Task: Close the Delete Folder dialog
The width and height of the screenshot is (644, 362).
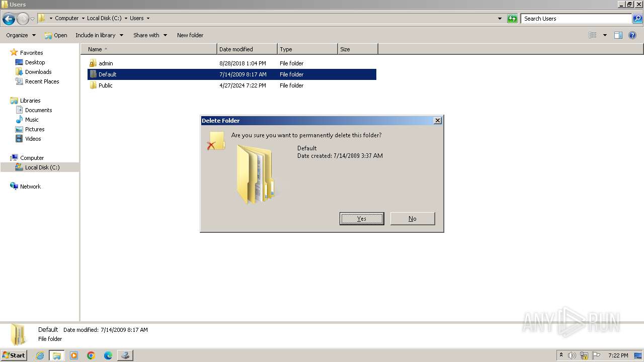Action: coord(438,121)
